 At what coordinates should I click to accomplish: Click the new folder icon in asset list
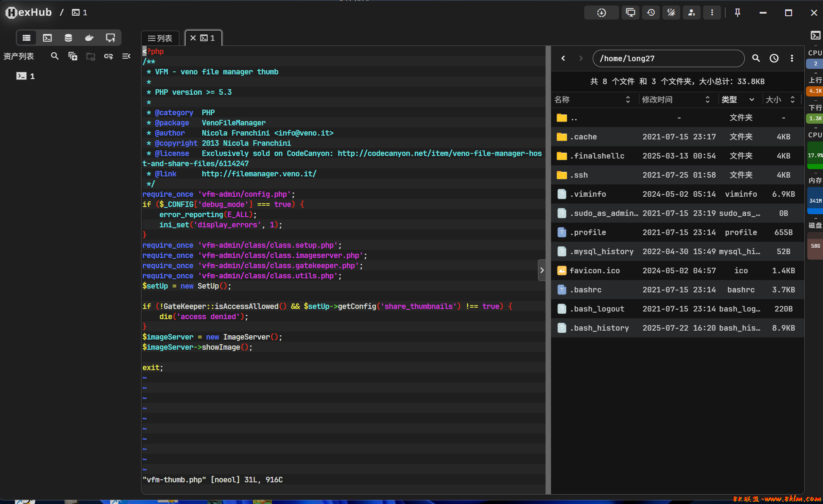[x=91, y=56]
